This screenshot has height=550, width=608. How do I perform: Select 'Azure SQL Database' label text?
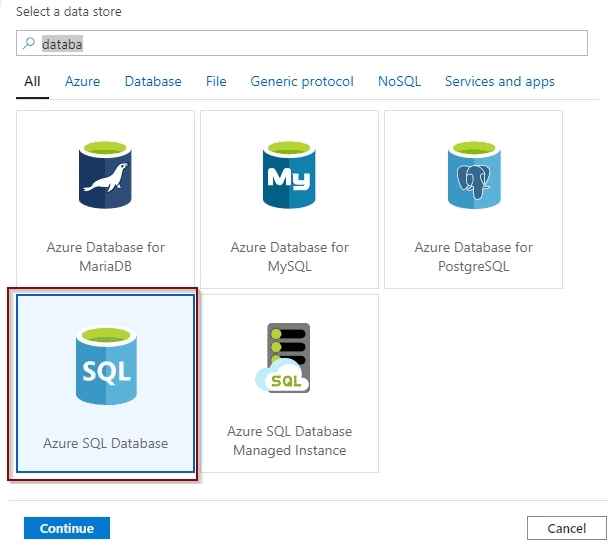[x=105, y=443]
